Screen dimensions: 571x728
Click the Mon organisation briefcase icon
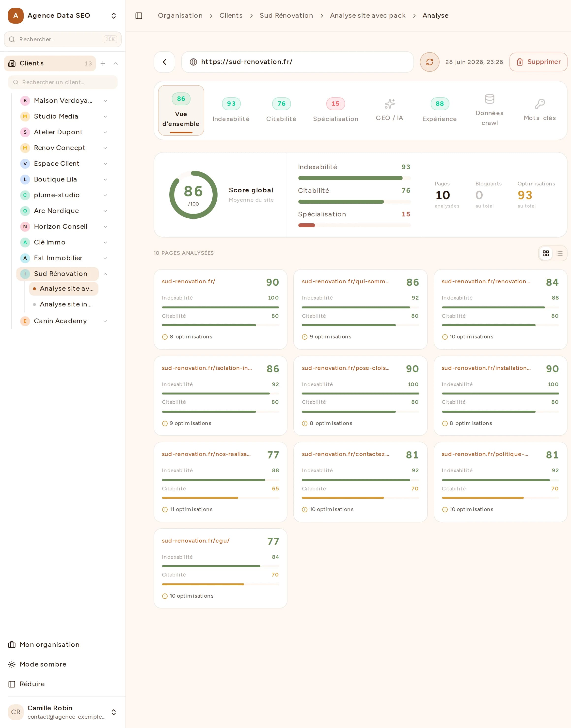pos(12,644)
